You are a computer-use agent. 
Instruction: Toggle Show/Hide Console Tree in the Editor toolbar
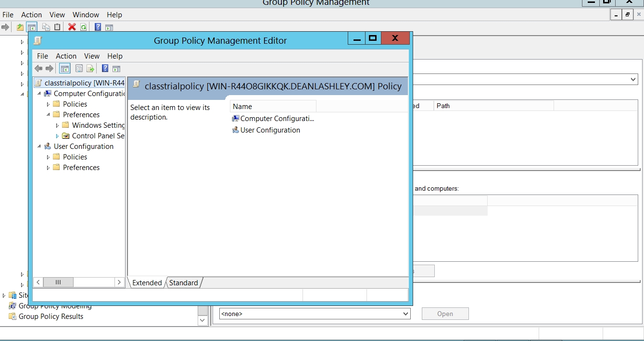[65, 68]
